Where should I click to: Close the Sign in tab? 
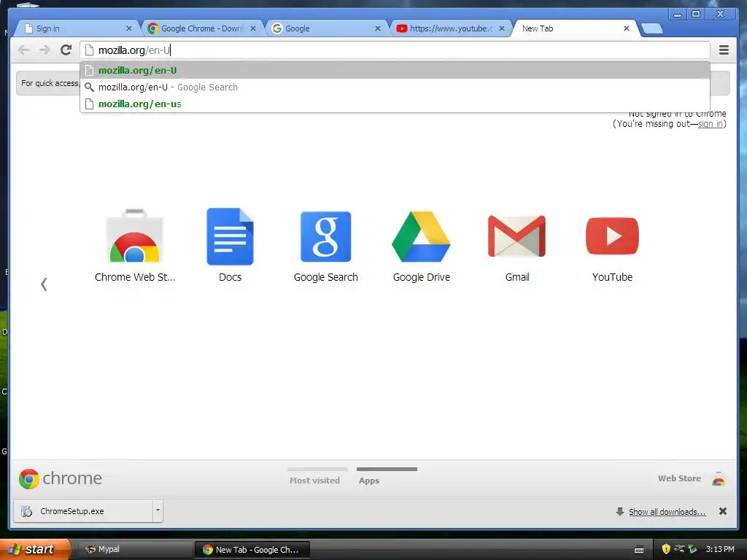click(x=128, y=28)
